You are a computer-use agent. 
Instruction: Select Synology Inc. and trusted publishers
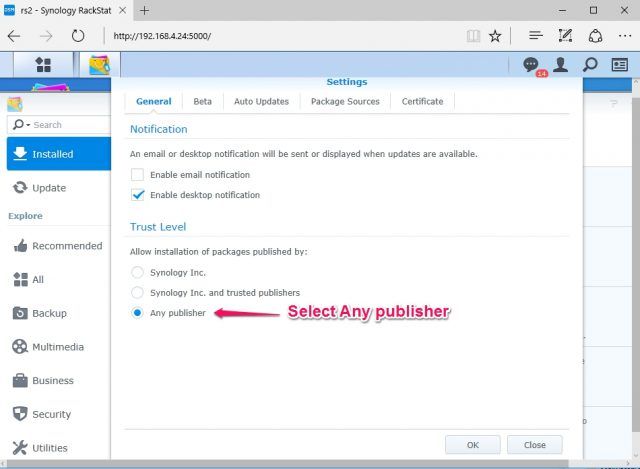(137, 292)
